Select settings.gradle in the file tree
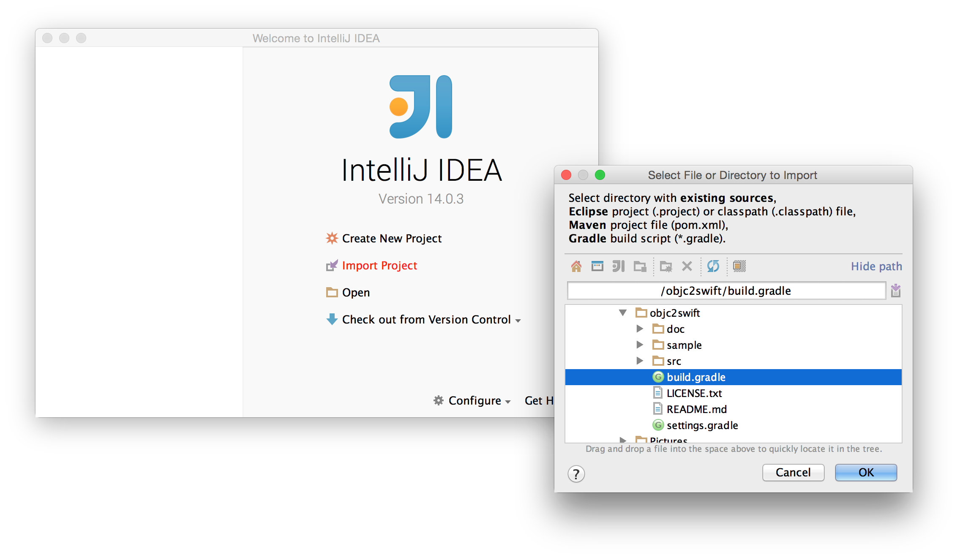This screenshot has height=560, width=960. (x=702, y=425)
